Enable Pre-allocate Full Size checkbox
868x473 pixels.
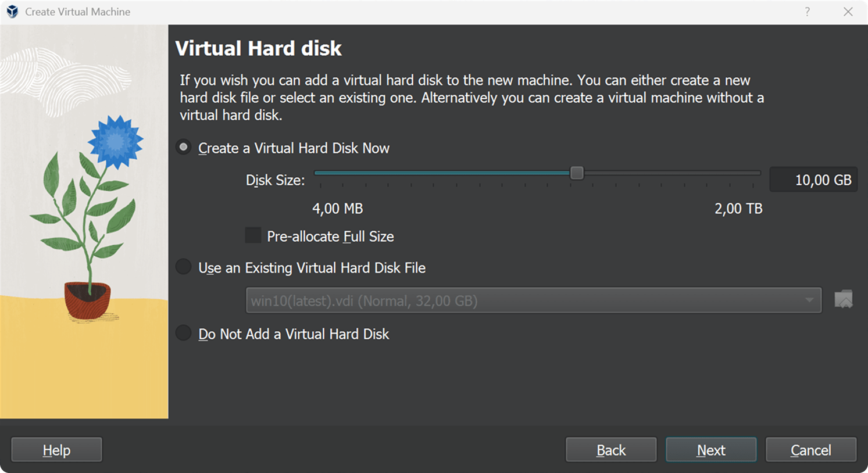click(x=253, y=236)
